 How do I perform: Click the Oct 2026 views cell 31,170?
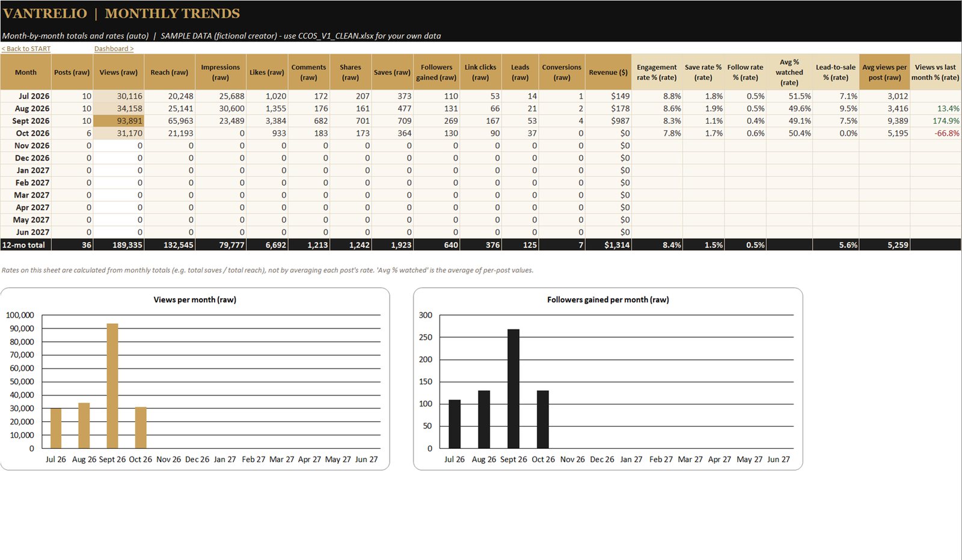coord(118,133)
